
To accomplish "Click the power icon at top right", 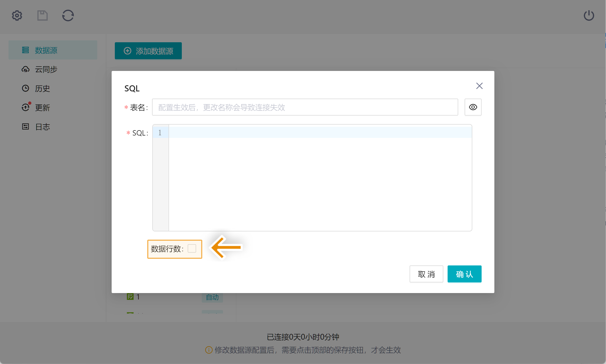I will coord(589,15).
